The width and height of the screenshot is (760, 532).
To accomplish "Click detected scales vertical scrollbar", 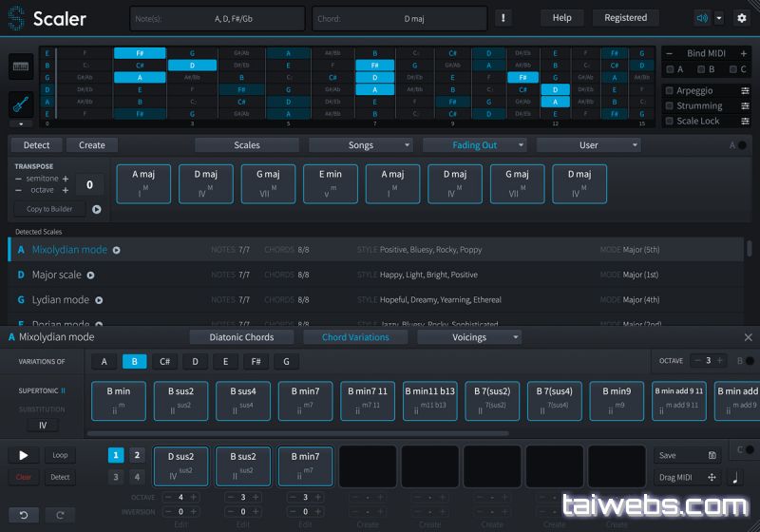I will (x=750, y=249).
